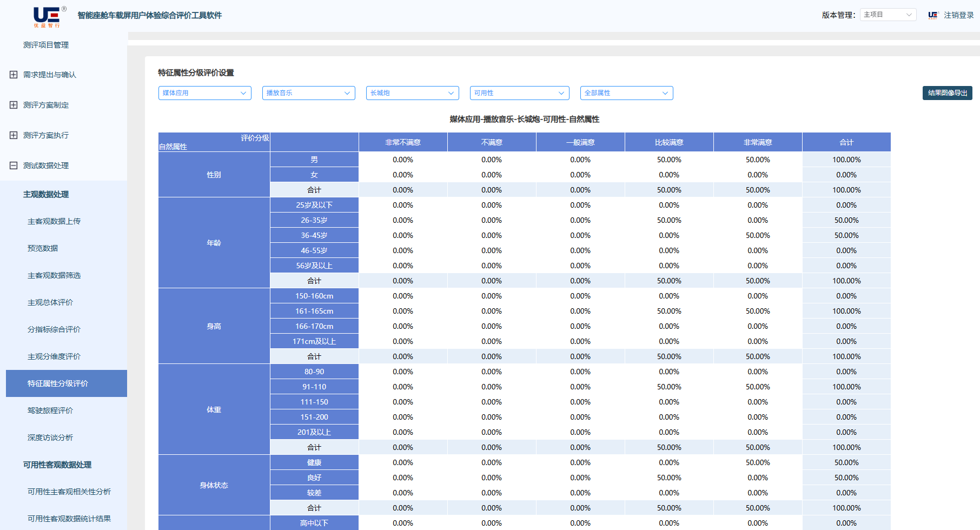
Task: Click 主观数据处理 section heading
Action: (x=46, y=194)
